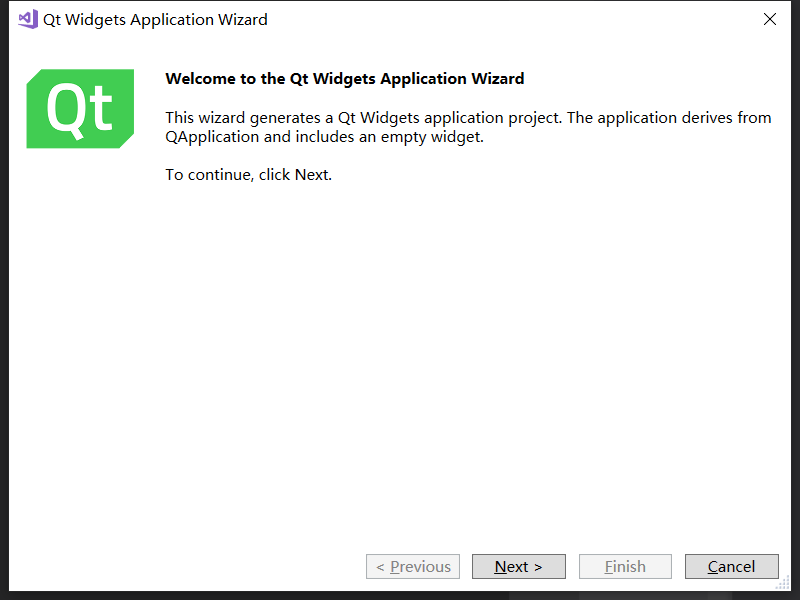800x600 pixels.
Task: Click the disabled < Previous button
Action: pos(413,566)
